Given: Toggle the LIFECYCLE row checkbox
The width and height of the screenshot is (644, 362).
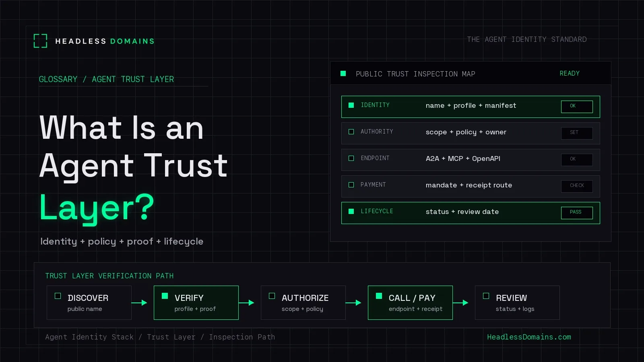Looking at the screenshot, I should click(x=351, y=212).
